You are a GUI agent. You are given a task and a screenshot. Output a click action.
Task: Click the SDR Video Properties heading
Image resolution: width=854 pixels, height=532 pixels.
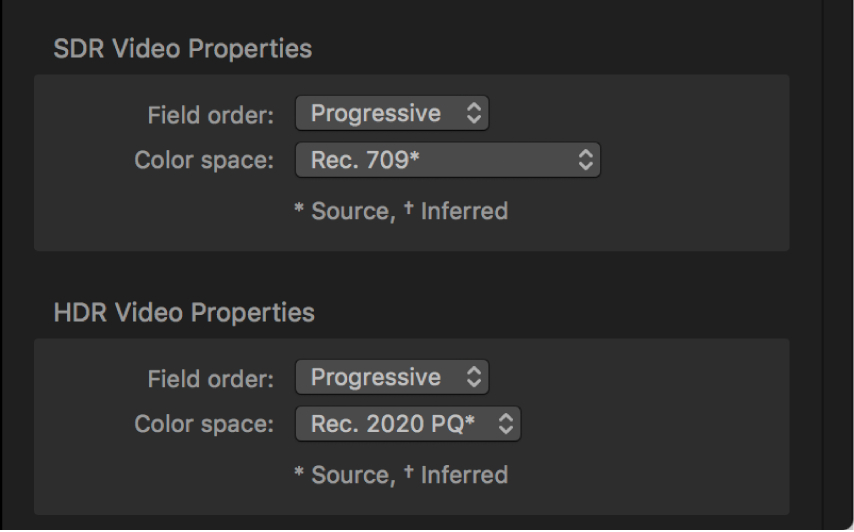pos(182,48)
